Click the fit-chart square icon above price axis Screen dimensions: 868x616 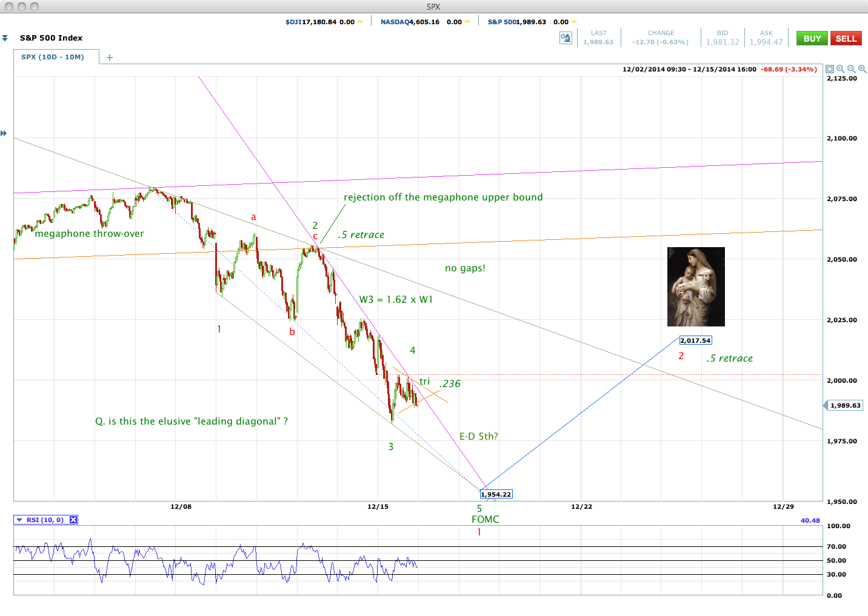point(830,69)
